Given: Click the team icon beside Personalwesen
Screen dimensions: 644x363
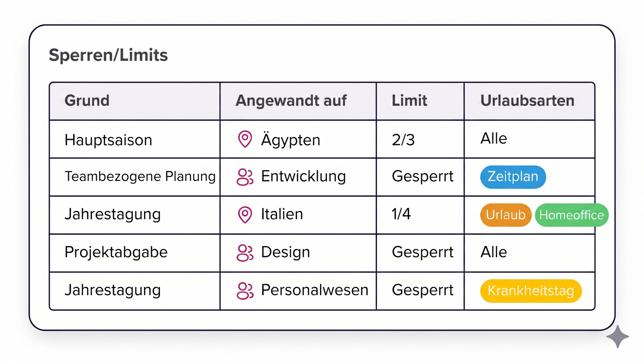Looking at the screenshot, I should tap(245, 291).
